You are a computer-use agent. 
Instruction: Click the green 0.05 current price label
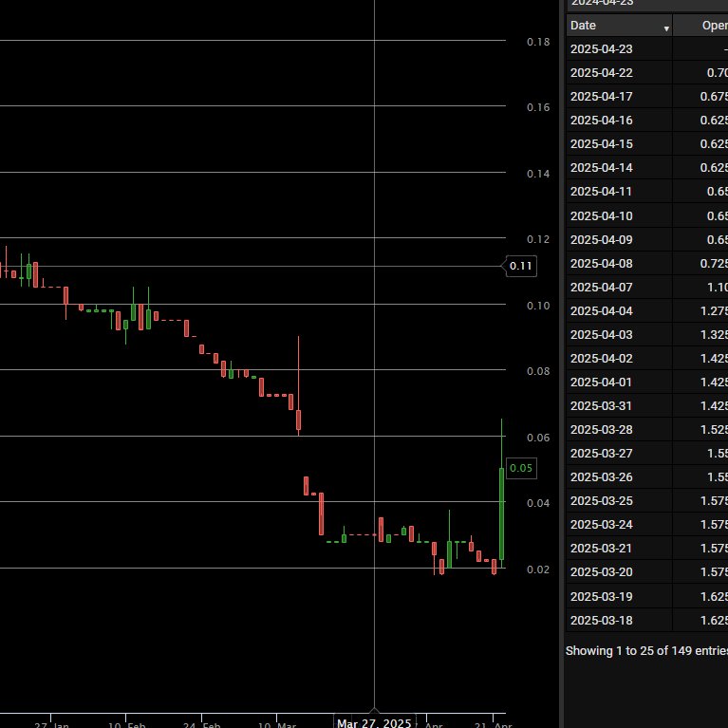(521, 468)
